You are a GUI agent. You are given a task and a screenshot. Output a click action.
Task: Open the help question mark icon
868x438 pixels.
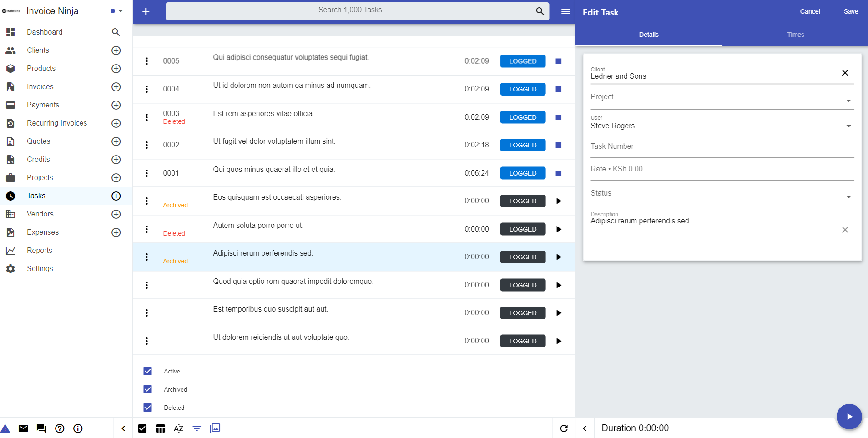pyautogui.click(x=60, y=428)
